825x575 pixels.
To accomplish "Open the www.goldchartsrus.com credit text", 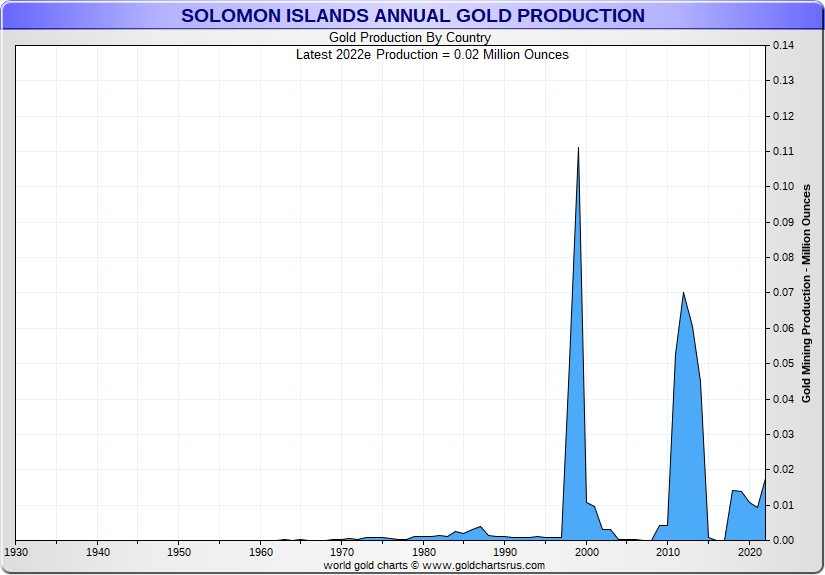I will tap(484, 566).
